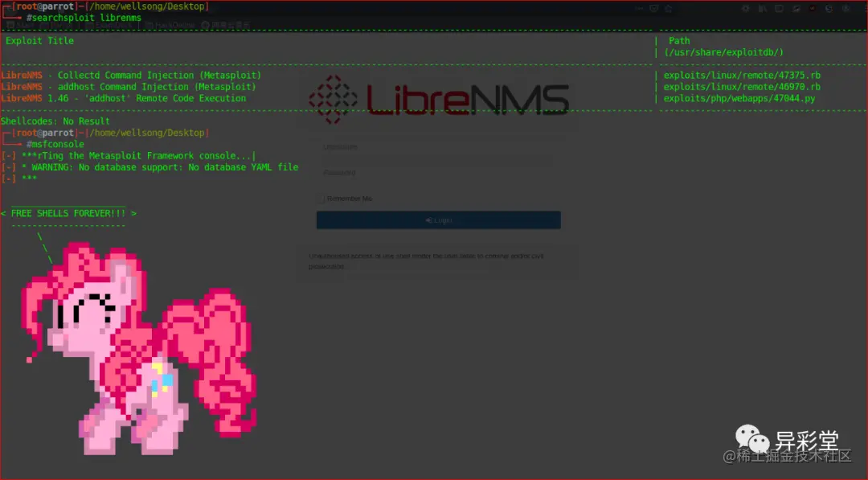Open the gear extension icon in browser toolbar
This screenshot has width=868, height=480.
[x=746, y=8]
